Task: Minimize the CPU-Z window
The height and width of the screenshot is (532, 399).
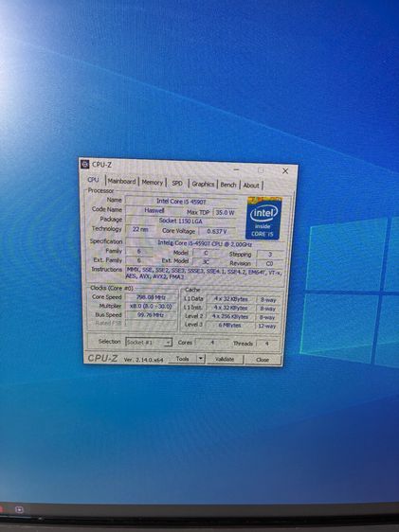Action: (236, 169)
